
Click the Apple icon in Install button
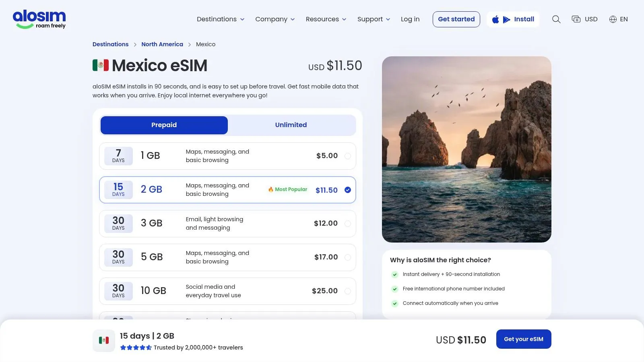click(x=495, y=19)
